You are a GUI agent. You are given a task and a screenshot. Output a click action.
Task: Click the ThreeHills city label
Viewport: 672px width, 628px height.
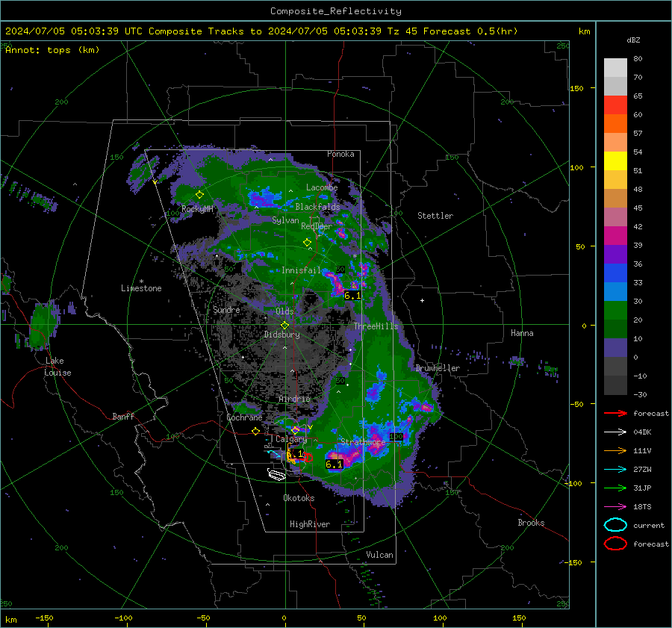(376, 326)
